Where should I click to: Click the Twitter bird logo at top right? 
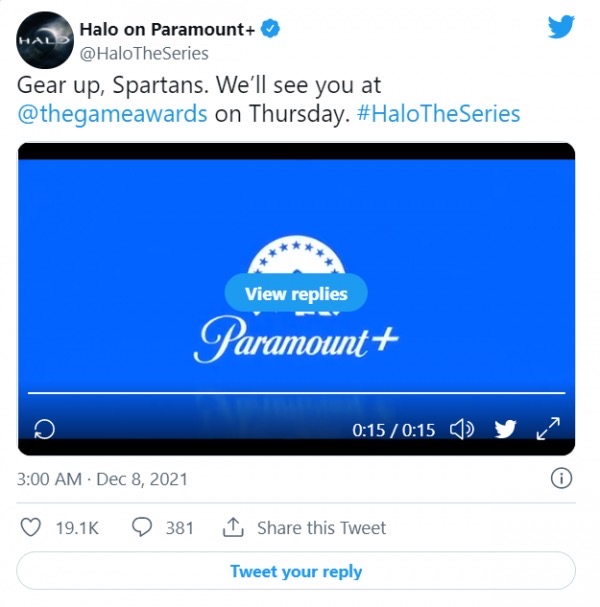(561, 26)
